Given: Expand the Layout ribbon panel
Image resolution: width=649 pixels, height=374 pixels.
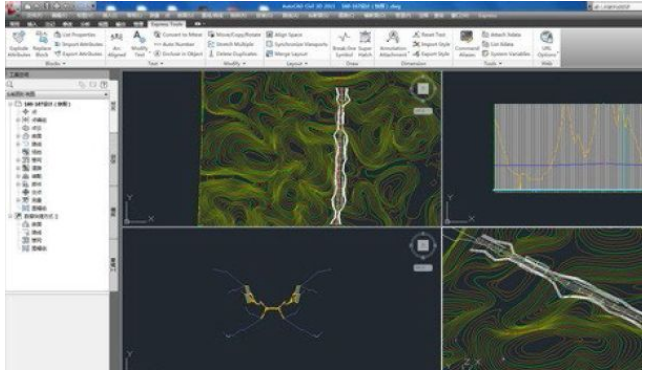Looking at the screenshot, I should (297, 64).
